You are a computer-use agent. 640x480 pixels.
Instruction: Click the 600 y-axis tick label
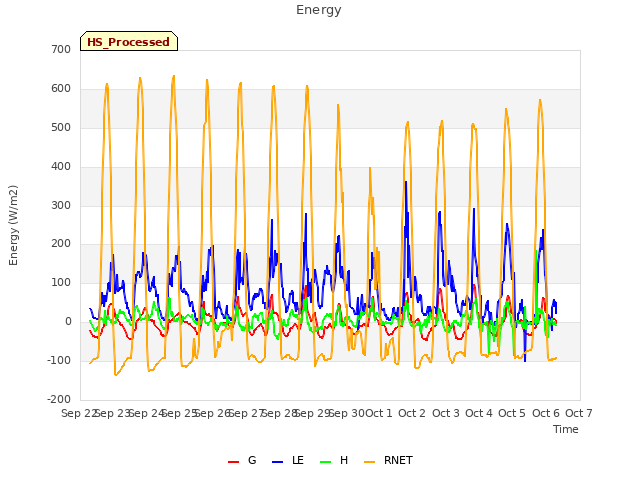[x=61, y=89]
